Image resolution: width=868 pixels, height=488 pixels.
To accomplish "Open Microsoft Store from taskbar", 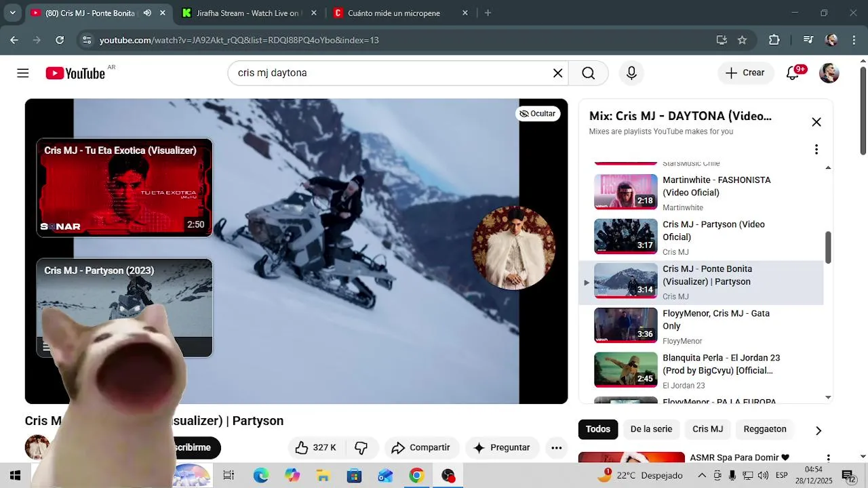I will (355, 476).
